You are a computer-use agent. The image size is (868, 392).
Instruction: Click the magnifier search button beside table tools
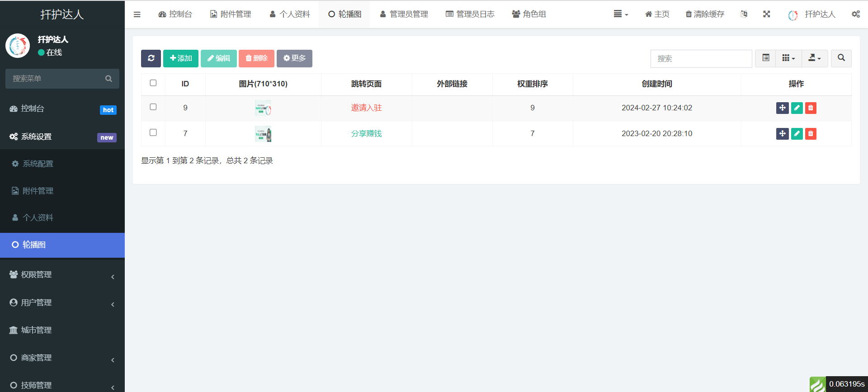pos(841,58)
